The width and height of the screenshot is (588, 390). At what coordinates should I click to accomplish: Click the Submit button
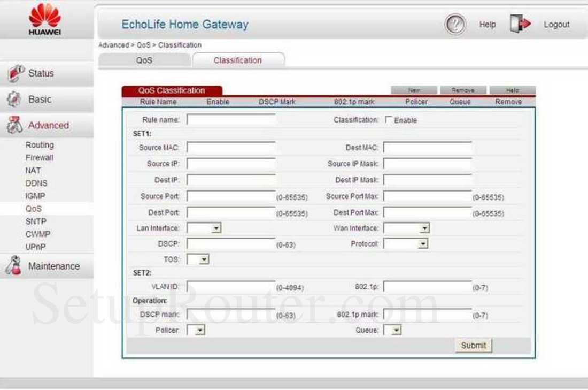point(473,346)
